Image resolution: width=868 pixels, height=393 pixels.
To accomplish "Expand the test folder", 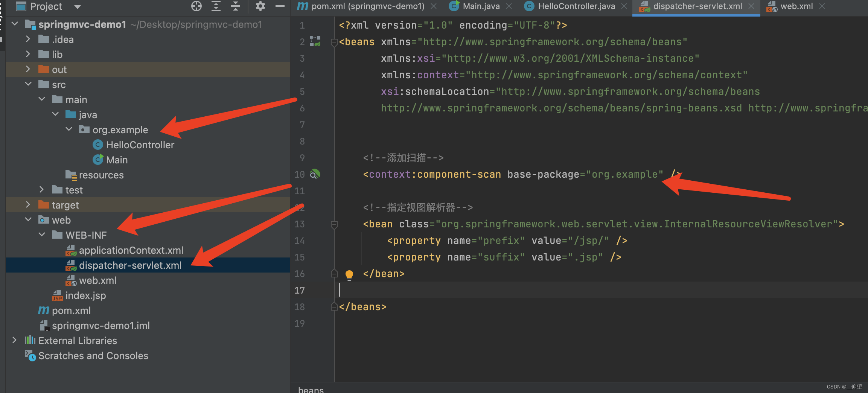I will pyautogui.click(x=41, y=190).
